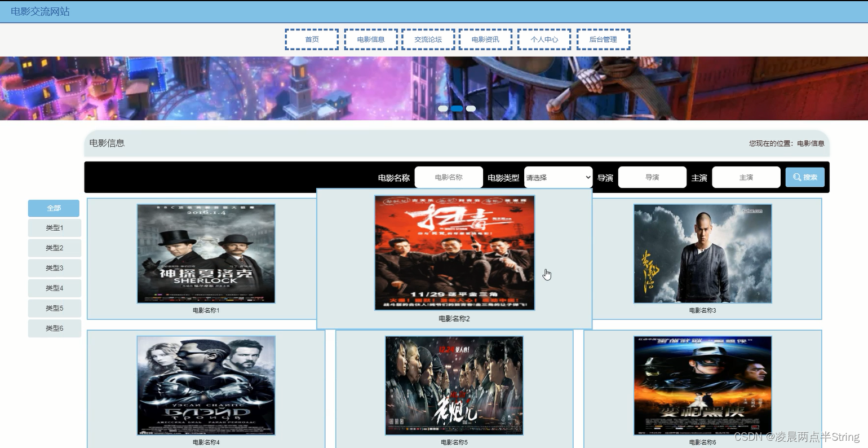
Task: Open the poster above 电影名称6
Action: coord(703,386)
